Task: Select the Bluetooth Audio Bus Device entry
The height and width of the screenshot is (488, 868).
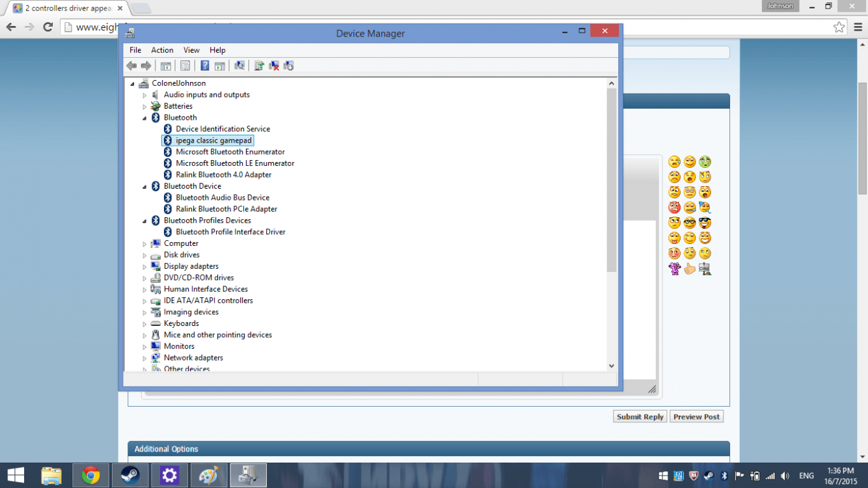Action: tap(222, 198)
